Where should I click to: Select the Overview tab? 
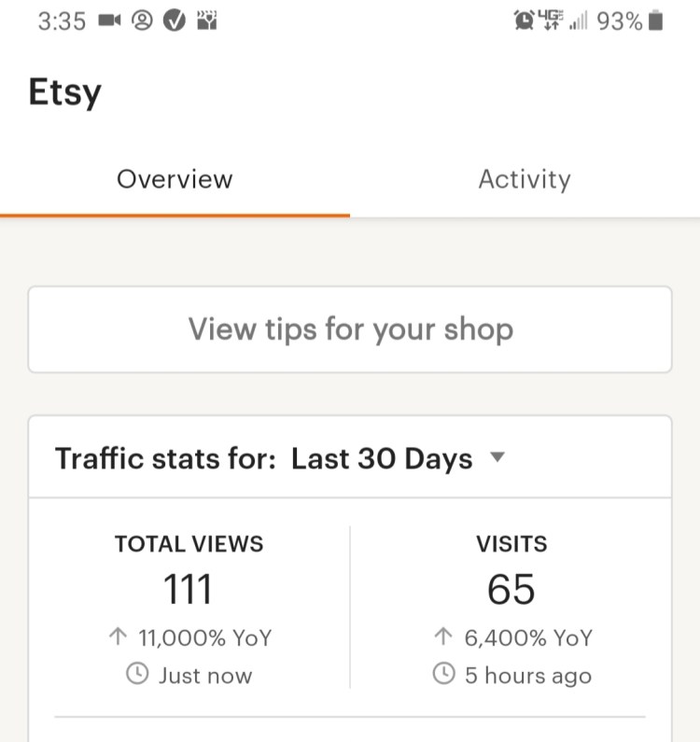175,179
